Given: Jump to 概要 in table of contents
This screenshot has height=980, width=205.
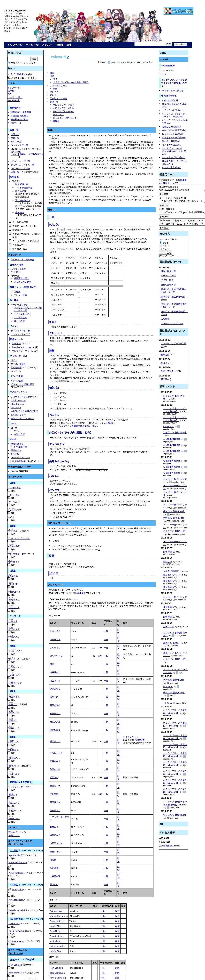Looking at the screenshot, I should pos(52,73).
